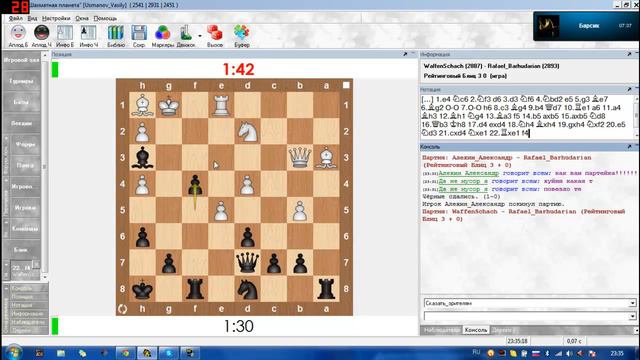Close the '22. f4' sidebar game tab
Image resolution: width=640 pixels, height=360 pixels.
pos(36,264)
